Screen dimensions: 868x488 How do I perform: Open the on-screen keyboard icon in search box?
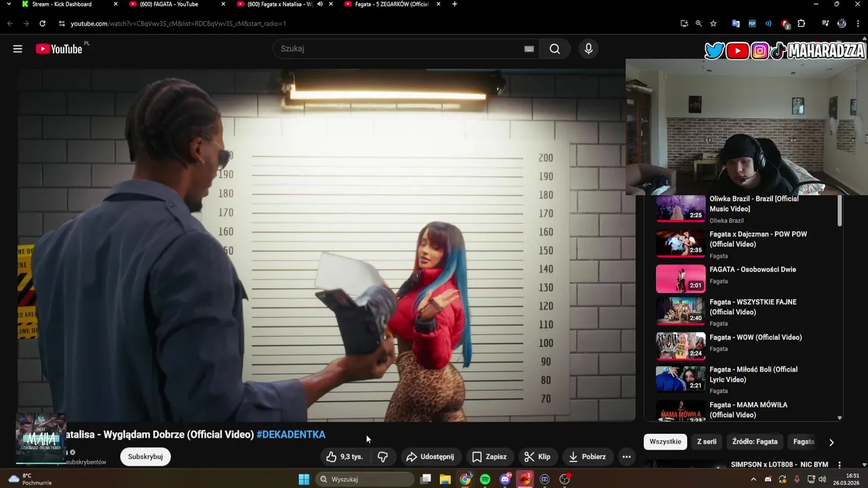(529, 49)
